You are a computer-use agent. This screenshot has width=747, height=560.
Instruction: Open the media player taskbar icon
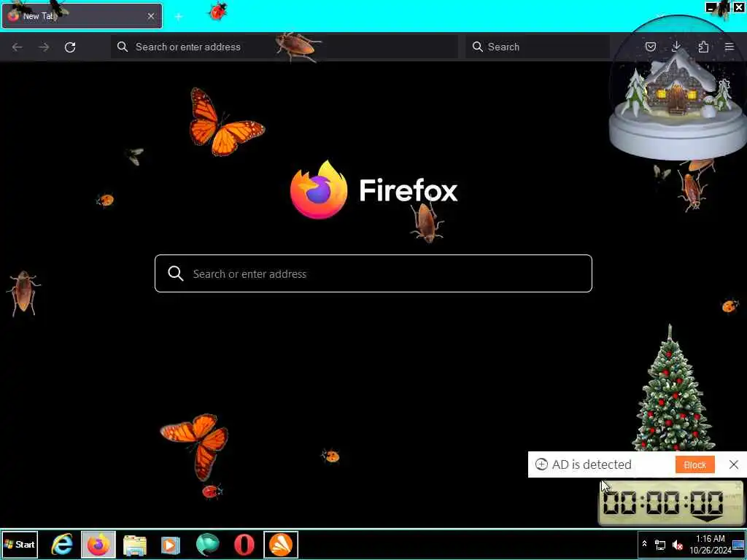pyautogui.click(x=171, y=545)
